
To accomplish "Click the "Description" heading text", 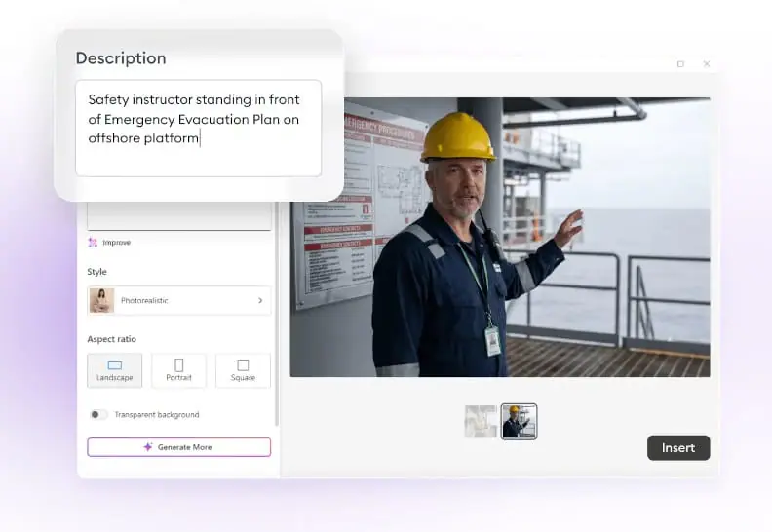I will point(121,58).
